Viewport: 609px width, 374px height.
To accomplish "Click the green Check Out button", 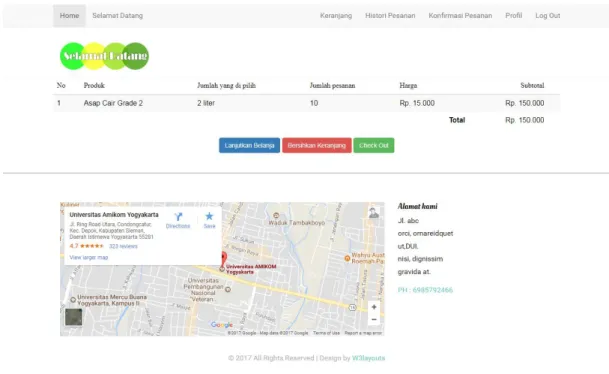I will 374,145.
